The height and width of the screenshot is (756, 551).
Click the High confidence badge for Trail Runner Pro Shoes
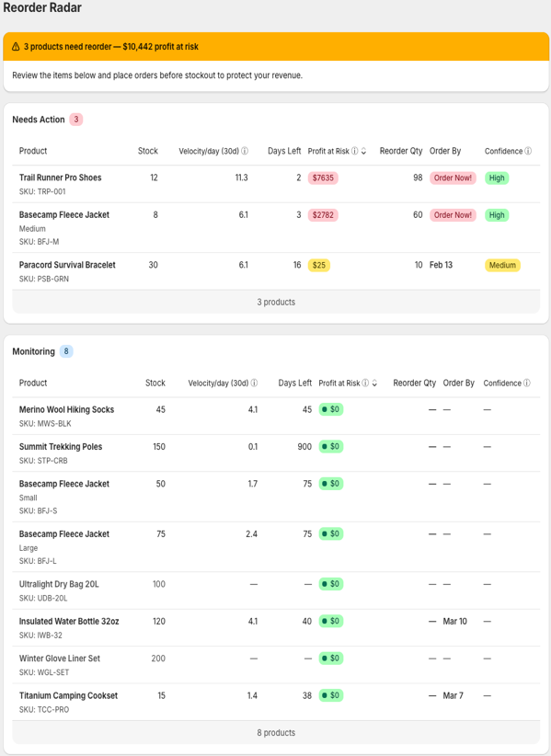497,178
